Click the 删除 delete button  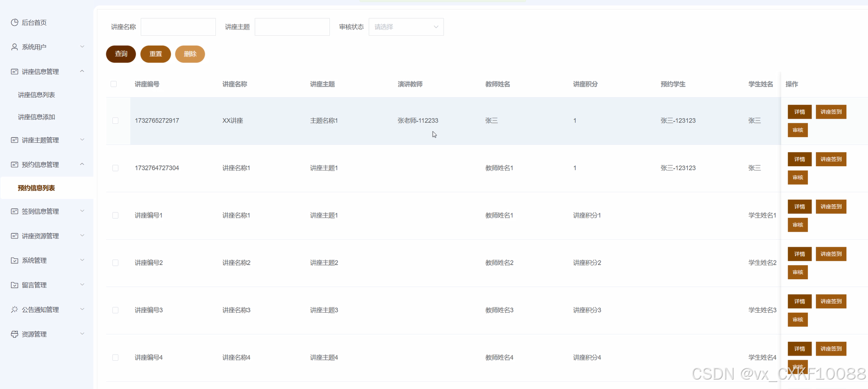point(190,54)
